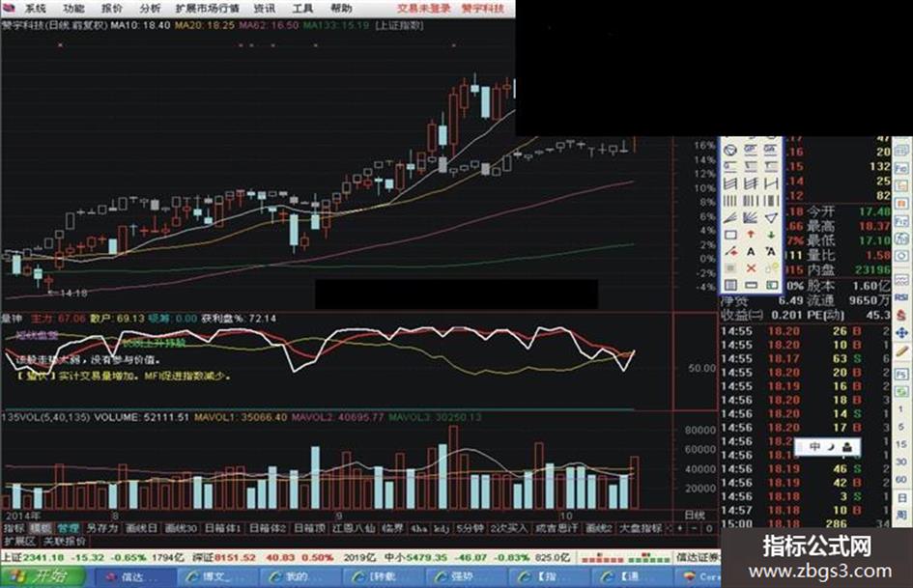Click 交易未登录 trade login link
The width and height of the screenshot is (913, 588).
point(424,8)
